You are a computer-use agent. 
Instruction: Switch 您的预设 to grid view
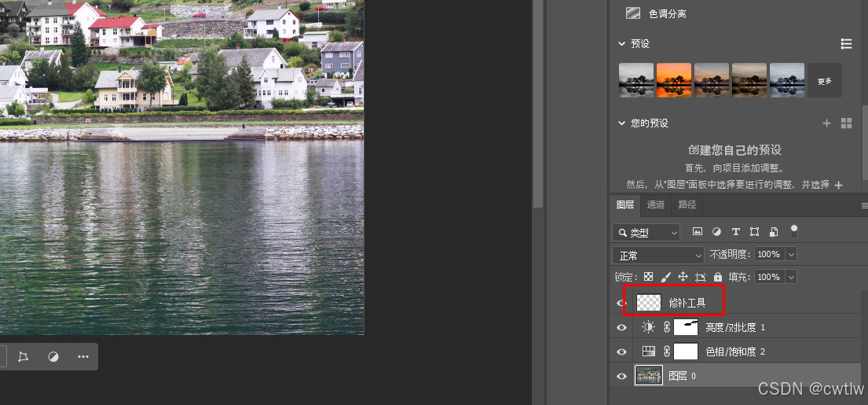click(846, 123)
